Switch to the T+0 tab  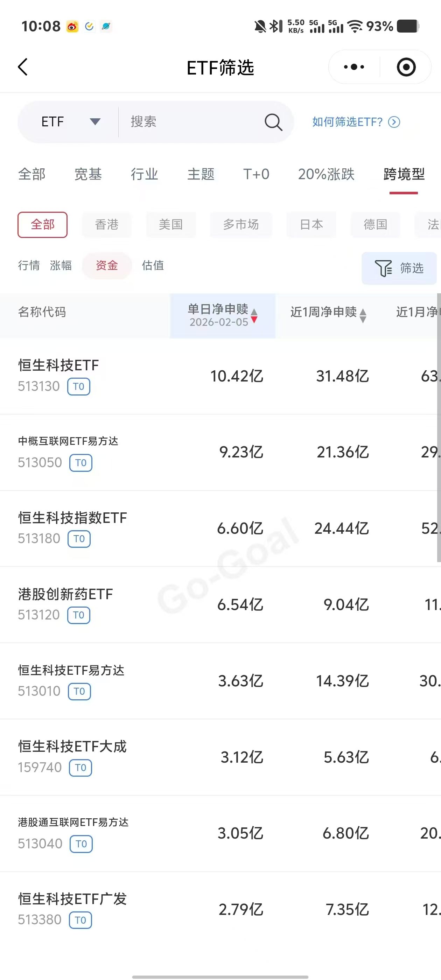pos(256,174)
